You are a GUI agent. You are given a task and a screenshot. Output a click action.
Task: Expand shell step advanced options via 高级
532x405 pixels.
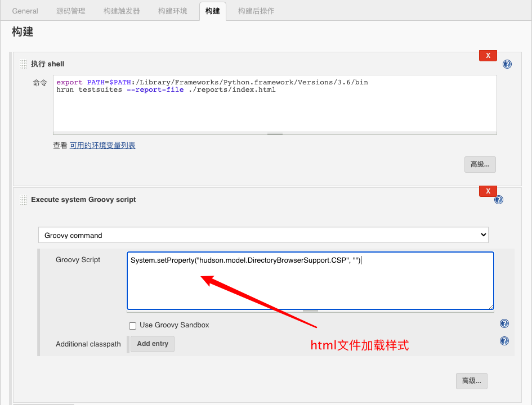click(x=480, y=164)
